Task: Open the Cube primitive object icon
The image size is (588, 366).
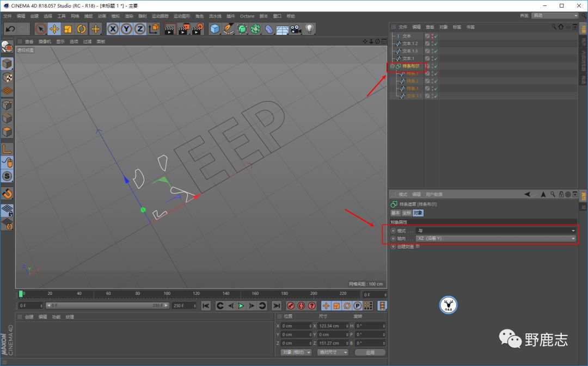Action: coord(215,29)
